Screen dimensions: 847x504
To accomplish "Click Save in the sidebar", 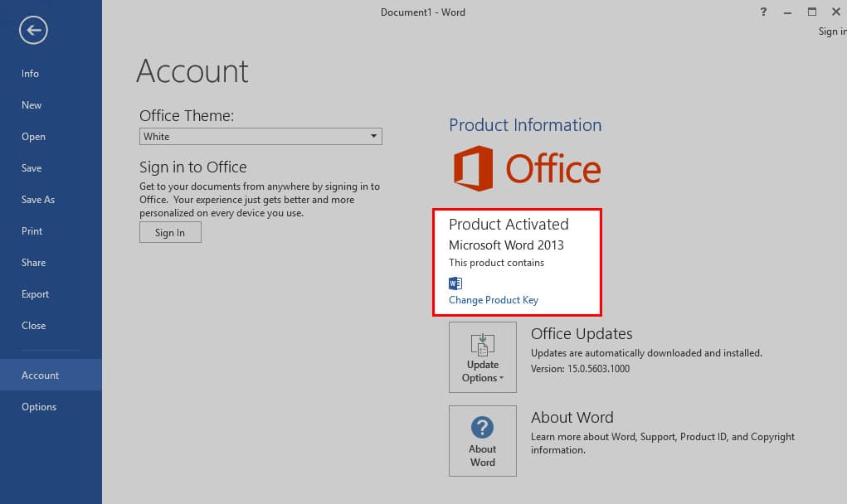I will [51, 167].
